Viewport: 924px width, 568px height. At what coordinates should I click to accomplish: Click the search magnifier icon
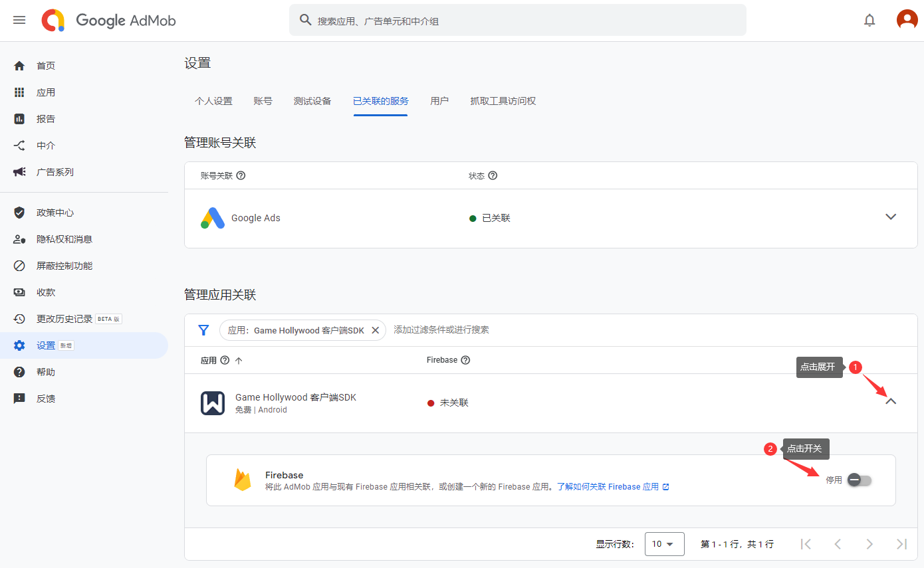[x=306, y=21]
